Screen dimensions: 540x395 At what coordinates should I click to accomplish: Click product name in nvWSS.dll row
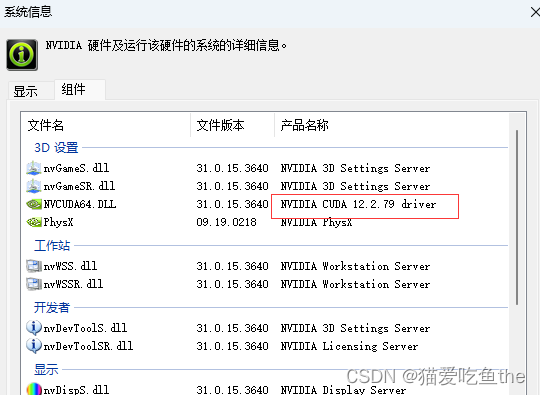click(355, 266)
